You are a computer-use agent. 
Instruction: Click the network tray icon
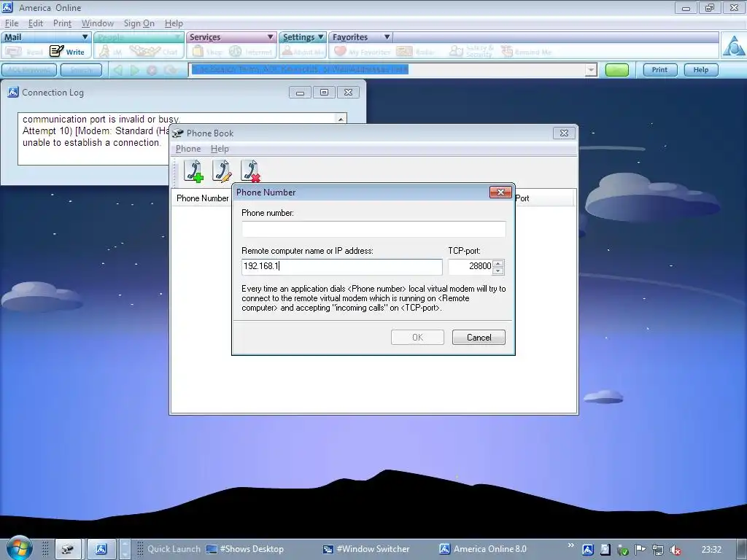point(658,550)
